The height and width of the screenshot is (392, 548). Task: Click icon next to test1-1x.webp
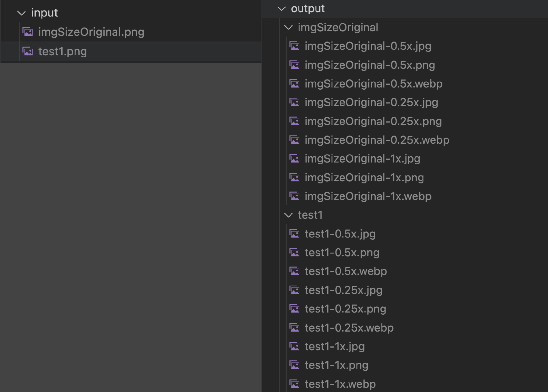[x=294, y=384]
